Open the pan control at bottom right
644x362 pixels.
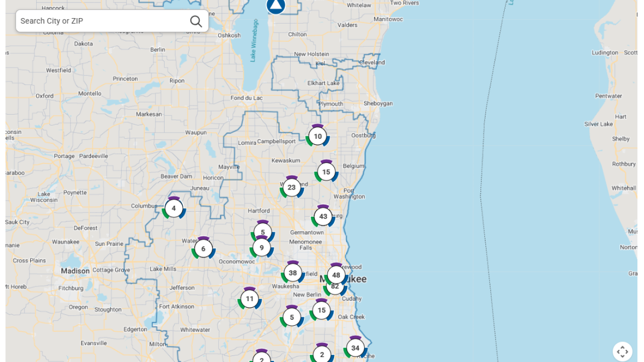(x=622, y=351)
